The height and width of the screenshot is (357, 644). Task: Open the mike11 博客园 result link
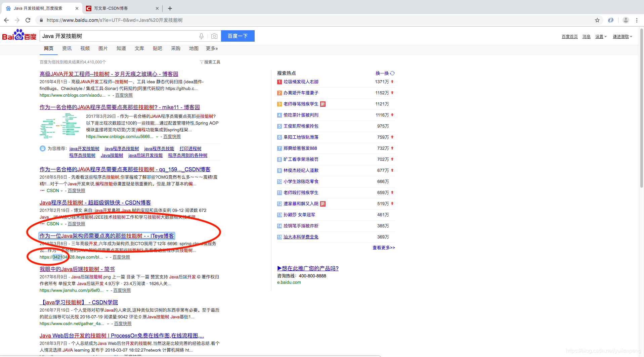120,107
